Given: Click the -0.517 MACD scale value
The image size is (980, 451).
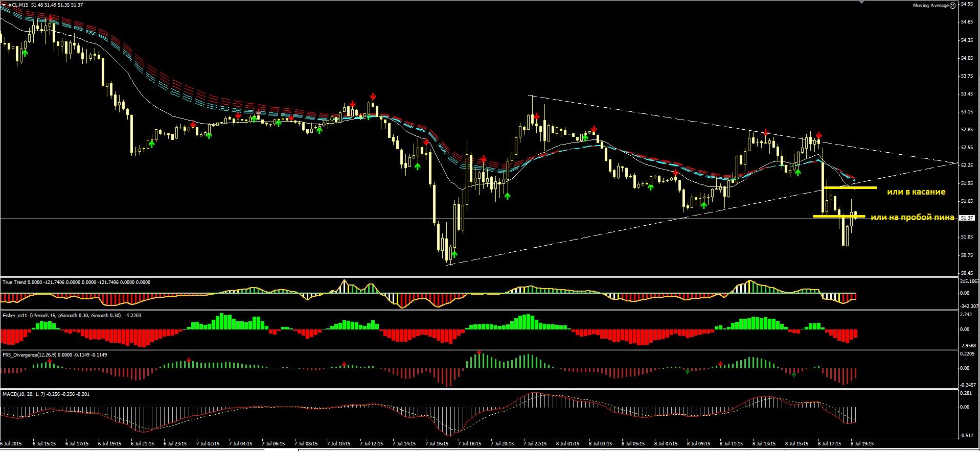Looking at the screenshot, I should pos(966,436).
